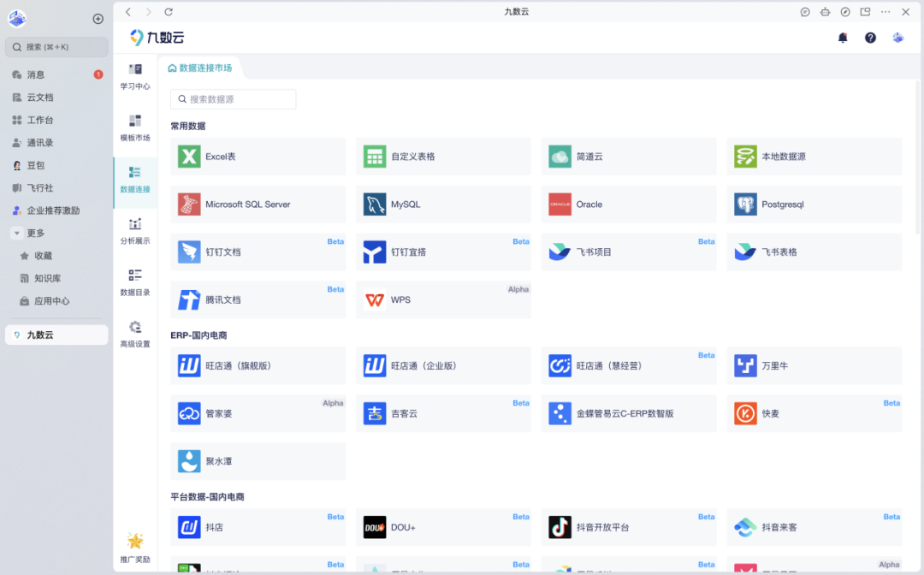Select the Oracle database icon
The height and width of the screenshot is (575, 924).
point(560,205)
